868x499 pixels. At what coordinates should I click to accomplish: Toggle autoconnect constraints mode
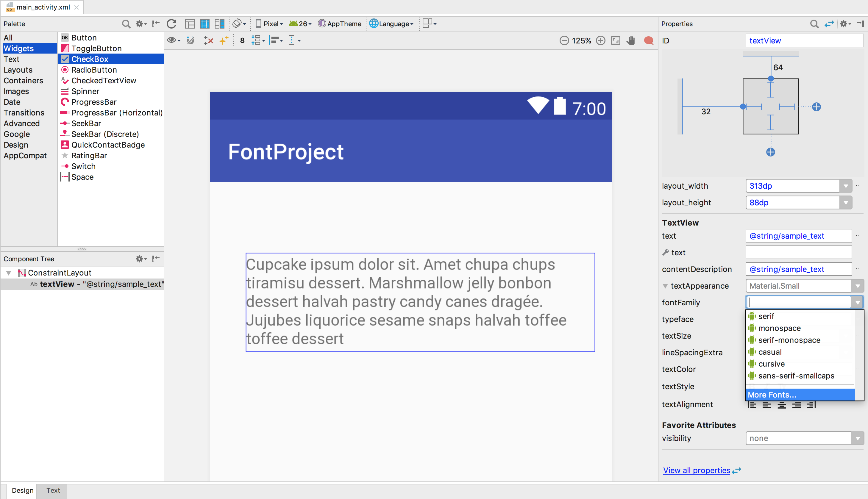191,40
